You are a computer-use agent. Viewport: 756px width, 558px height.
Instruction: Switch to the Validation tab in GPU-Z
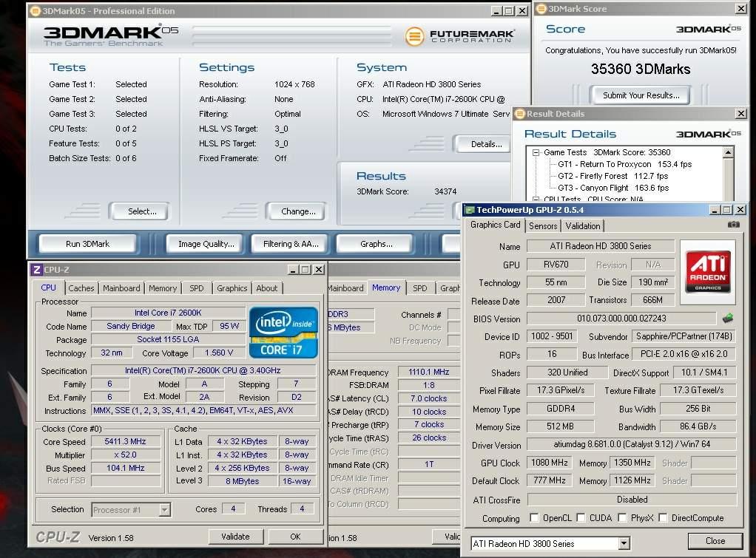(582, 226)
